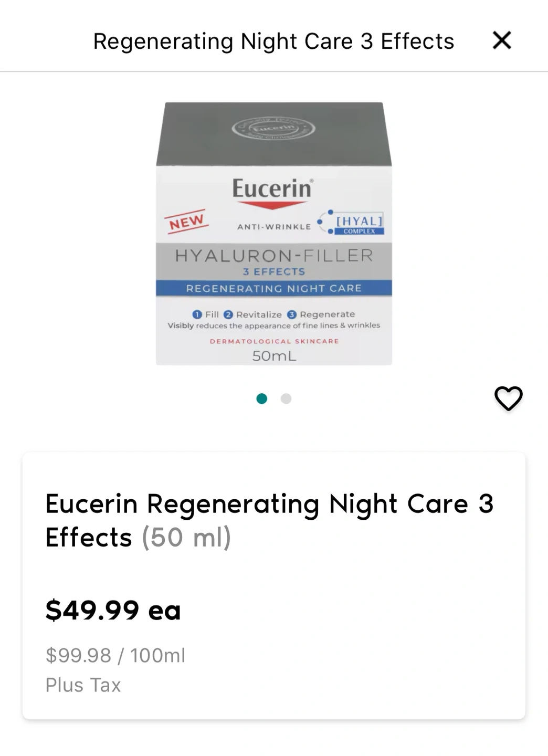Click the Plus Tax note
The height and width of the screenshot is (756, 548).
point(83,685)
